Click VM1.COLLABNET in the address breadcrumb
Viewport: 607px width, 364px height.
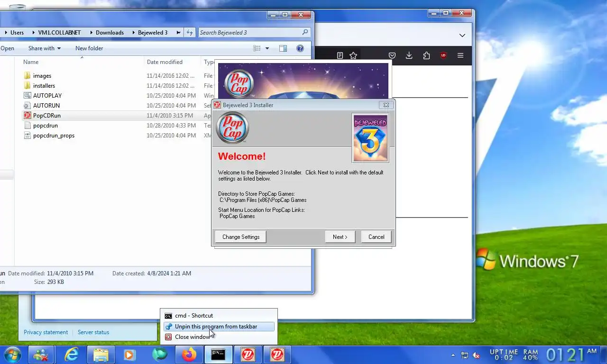pyautogui.click(x=60, y=33)
